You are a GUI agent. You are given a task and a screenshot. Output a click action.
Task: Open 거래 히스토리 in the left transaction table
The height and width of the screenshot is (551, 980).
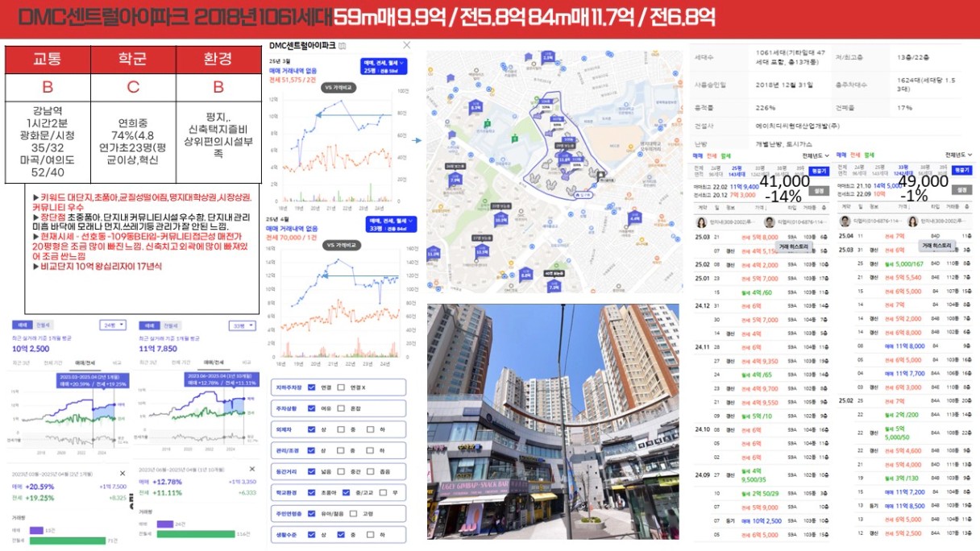tap(794, 247)
